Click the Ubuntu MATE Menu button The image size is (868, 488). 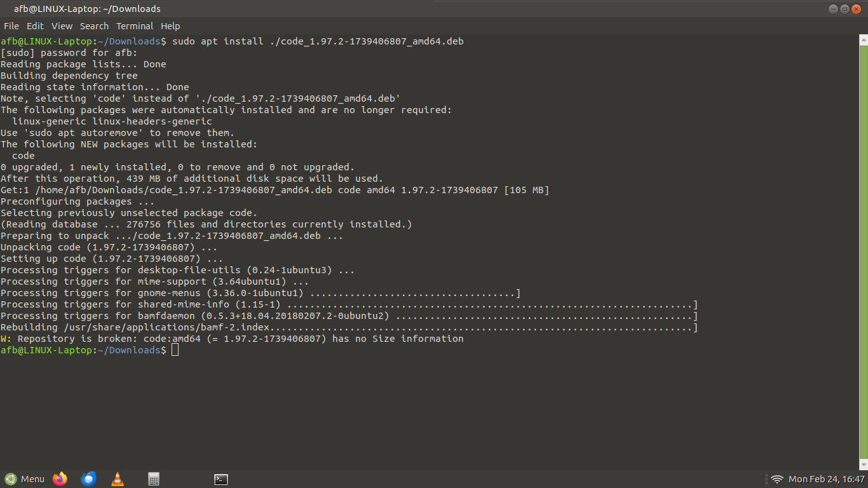click(x=25, y=479)
